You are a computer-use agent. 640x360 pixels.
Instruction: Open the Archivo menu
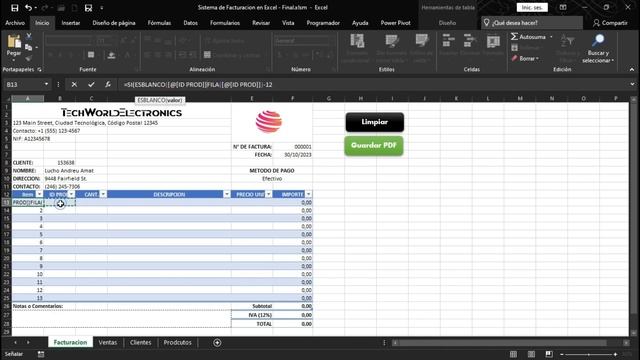[15, 23]
